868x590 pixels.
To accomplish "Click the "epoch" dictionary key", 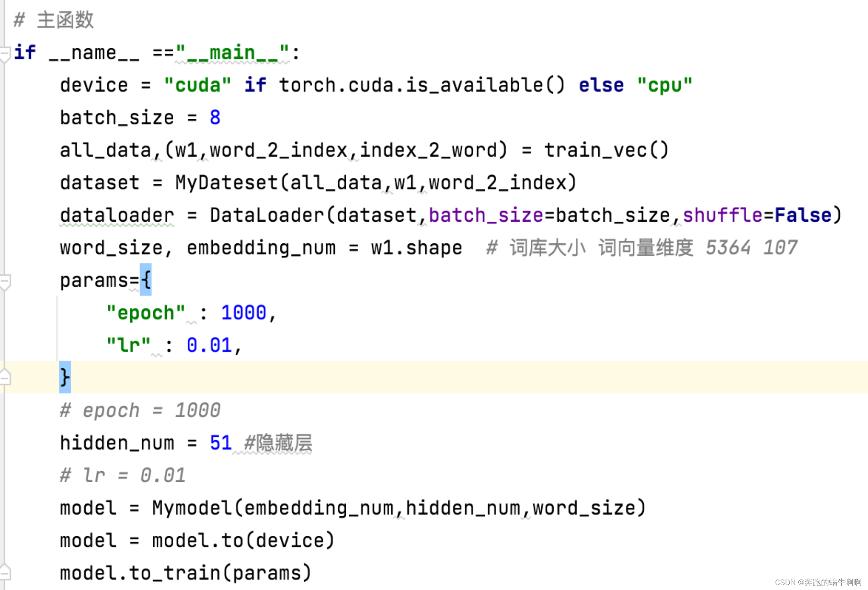I will point(145,313).
